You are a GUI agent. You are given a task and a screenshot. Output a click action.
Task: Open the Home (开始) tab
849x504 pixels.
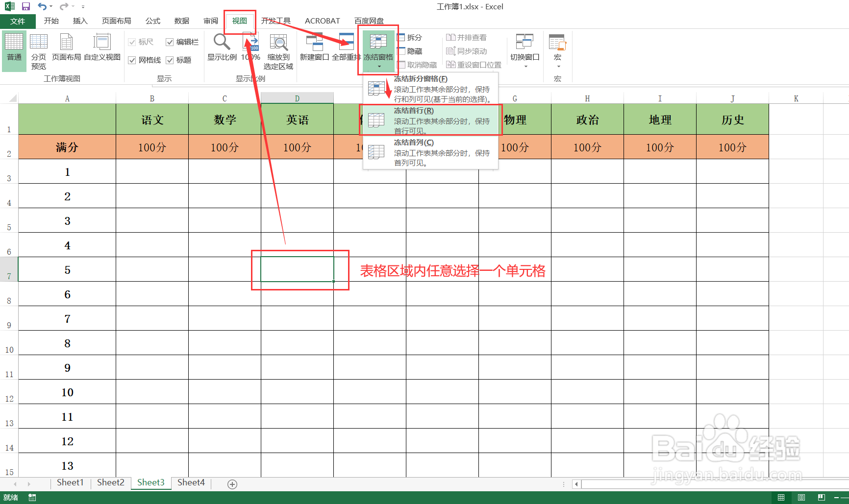(x=51, y=21)
